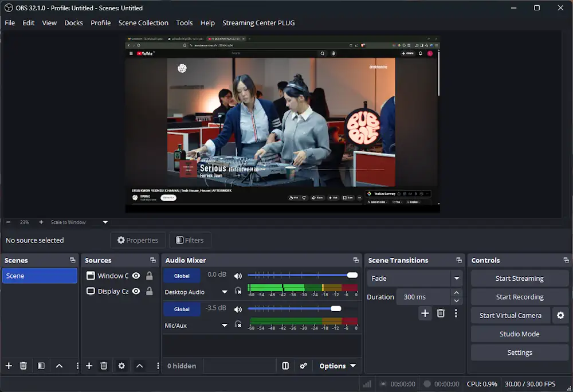Open source Properties button
The height and width of the screenshot is (392, 573).
point(138,240)
